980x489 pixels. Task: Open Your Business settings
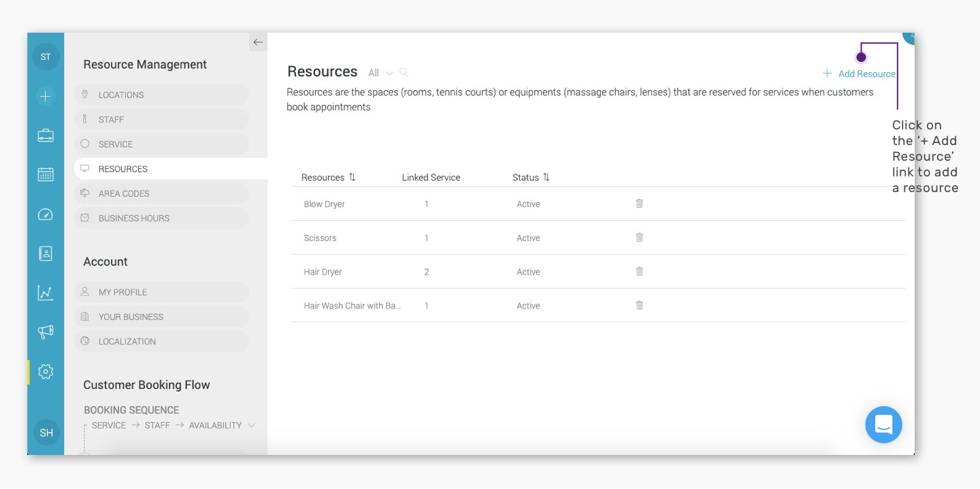(x=162, y=317)
